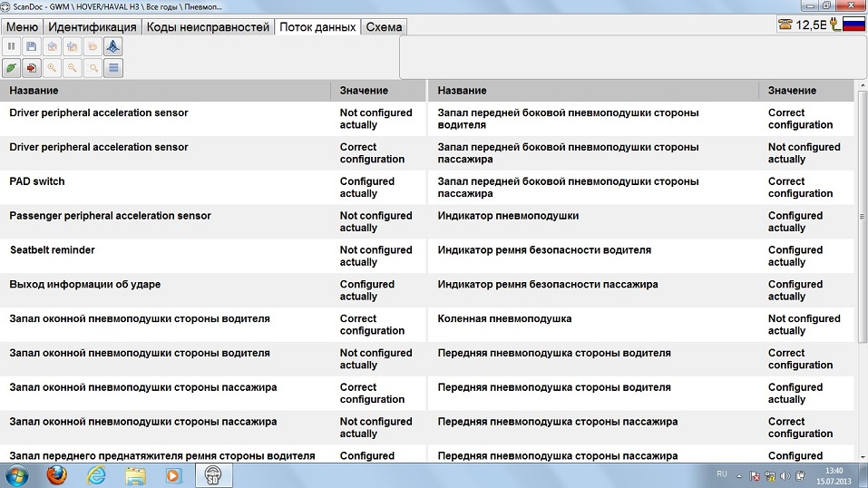Show hidden tray icons arrow
The image size is (868, 488).
point(739,476)
